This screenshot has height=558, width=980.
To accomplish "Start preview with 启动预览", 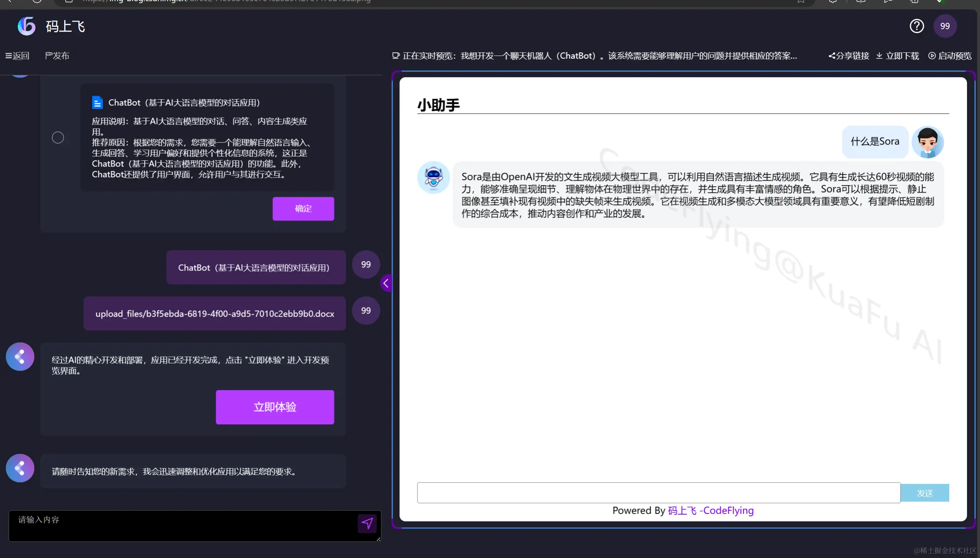I will (950, 56).
